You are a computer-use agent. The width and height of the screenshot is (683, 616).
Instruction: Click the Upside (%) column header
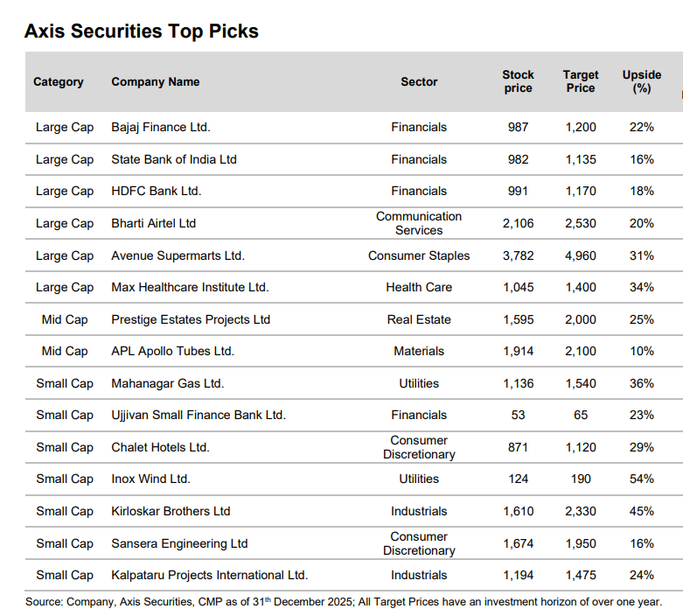tap(641, 81)
